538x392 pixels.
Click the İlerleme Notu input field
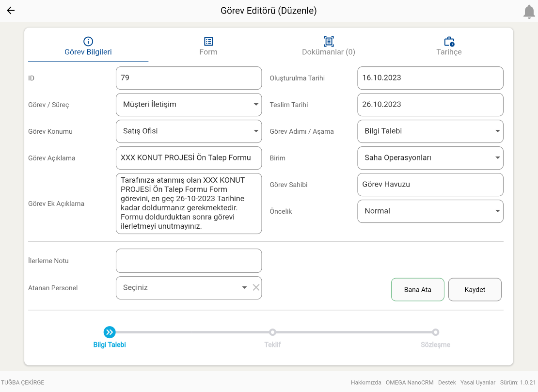(189, 261)
